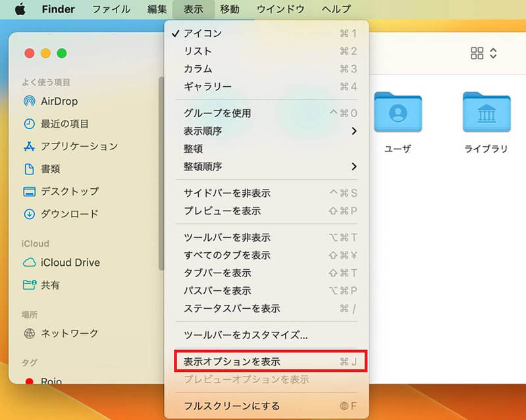Click the yellow minimize window button

click(x=45, y=53)
